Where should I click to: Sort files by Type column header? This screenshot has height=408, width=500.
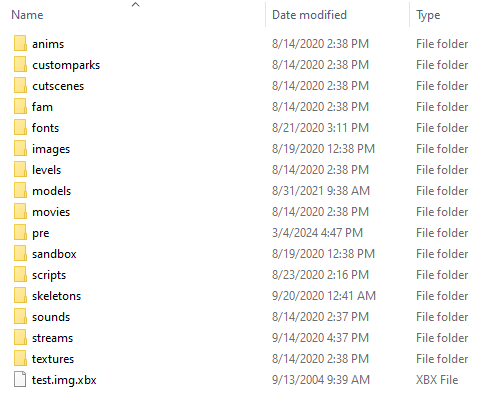[x=428, y=15]
